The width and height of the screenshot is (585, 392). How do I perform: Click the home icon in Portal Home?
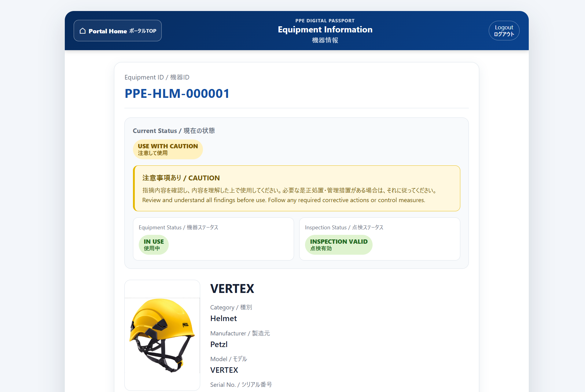tap(83, 31)
